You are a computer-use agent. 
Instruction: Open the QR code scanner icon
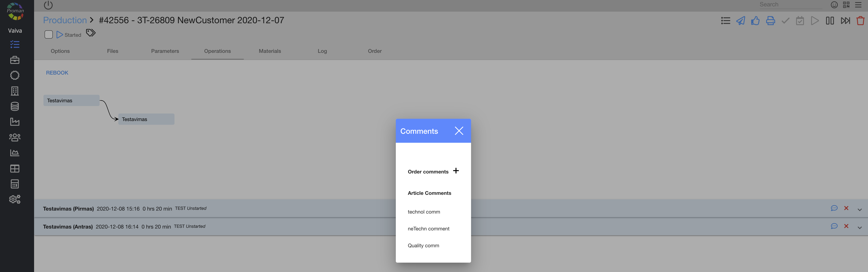click(x=846, y=5)
